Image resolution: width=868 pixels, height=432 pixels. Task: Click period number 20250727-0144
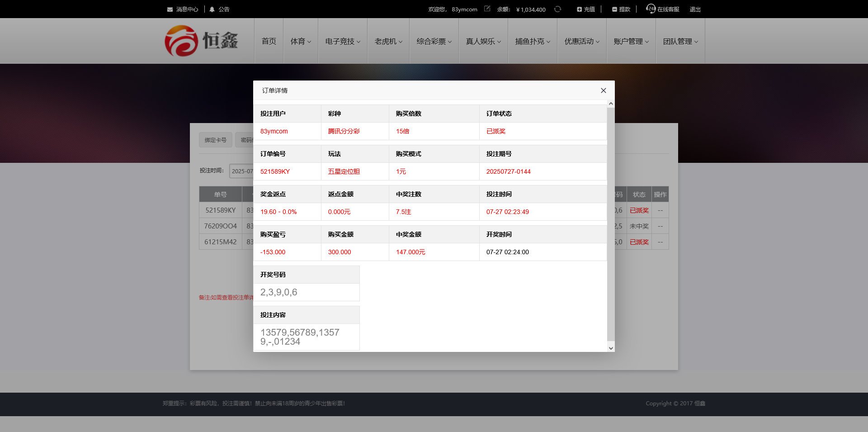pyautogui.click(x=509, y=171)
